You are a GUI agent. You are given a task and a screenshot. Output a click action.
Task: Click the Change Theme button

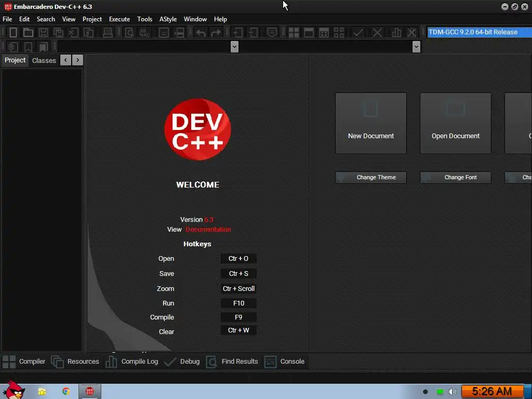tap(371, 178)
